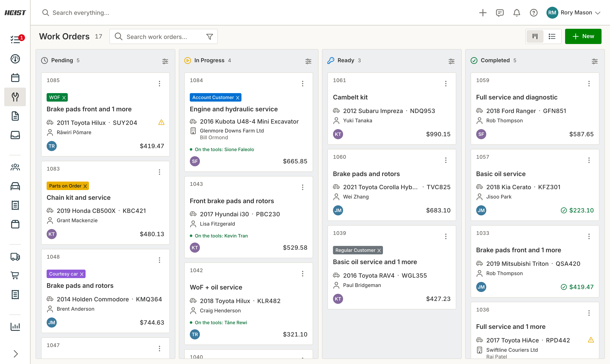Viewport: 610px width, 364px height.
Task: Click the SF assignee avatar on order 1084
Action: [x=195, y=161]
